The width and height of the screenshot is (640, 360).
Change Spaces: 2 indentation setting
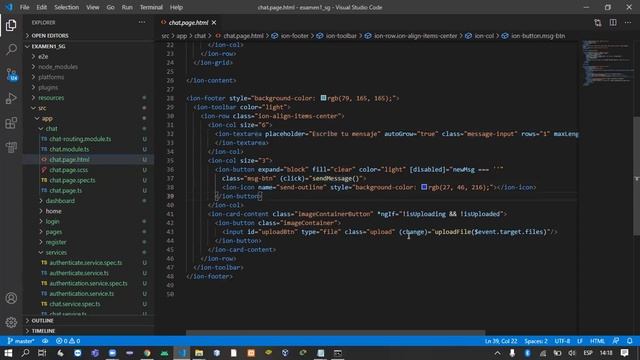[x=536, y=341]
